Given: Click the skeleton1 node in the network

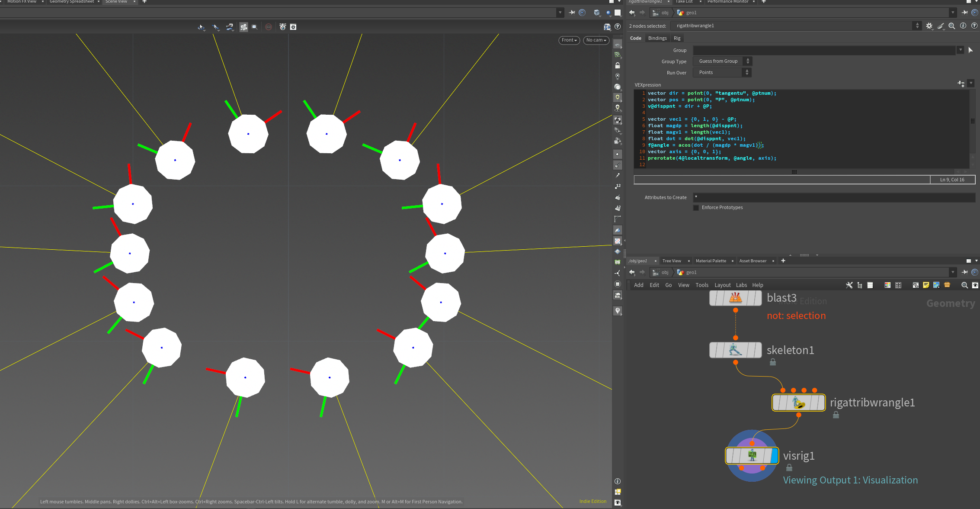Looking at the screenshot, I should pyautogui.click(x=735, y=350).
